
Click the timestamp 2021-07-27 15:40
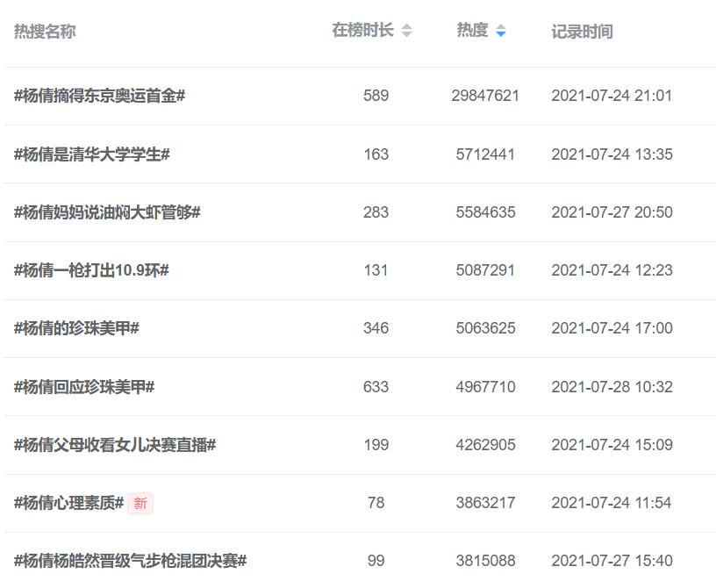[612, 561]
